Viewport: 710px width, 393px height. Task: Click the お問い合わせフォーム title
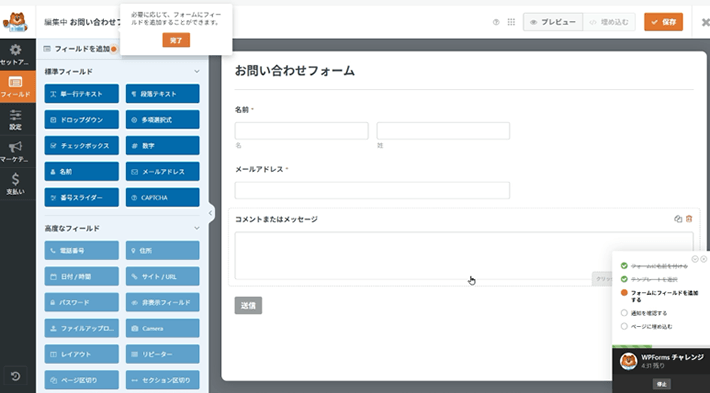295,71
